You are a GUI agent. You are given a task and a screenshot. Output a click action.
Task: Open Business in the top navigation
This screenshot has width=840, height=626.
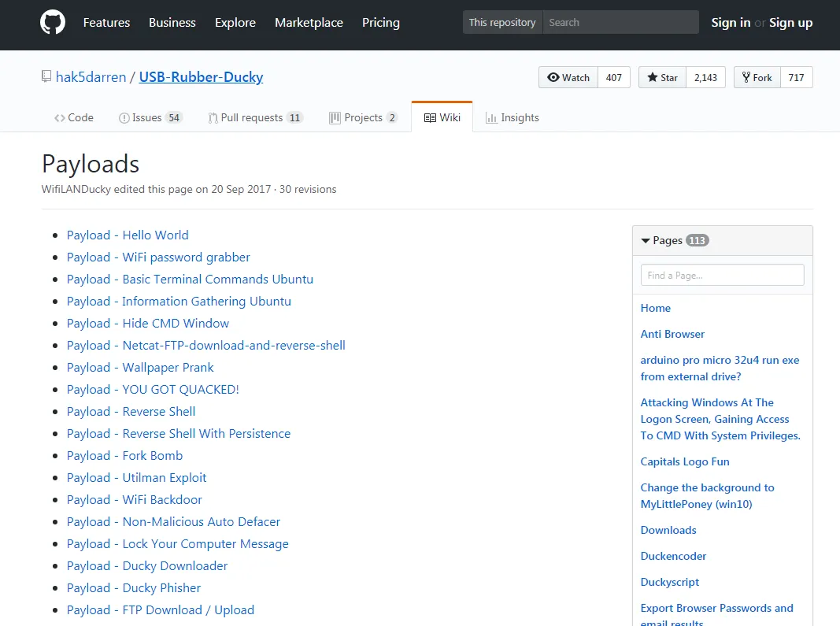click(172, 23)
